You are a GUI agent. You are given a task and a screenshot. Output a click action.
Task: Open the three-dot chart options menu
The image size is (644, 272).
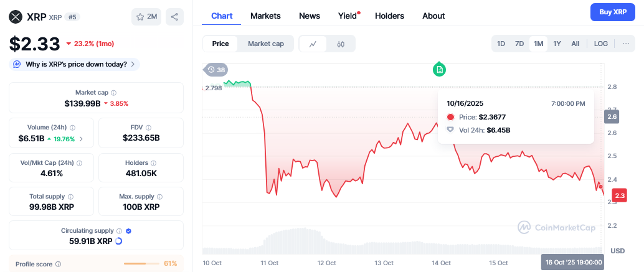pyautogui.click(x=625, y=44)
